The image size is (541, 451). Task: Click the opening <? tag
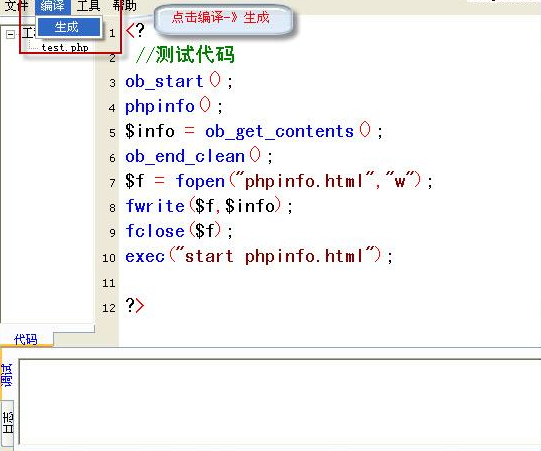pos(135,31)
